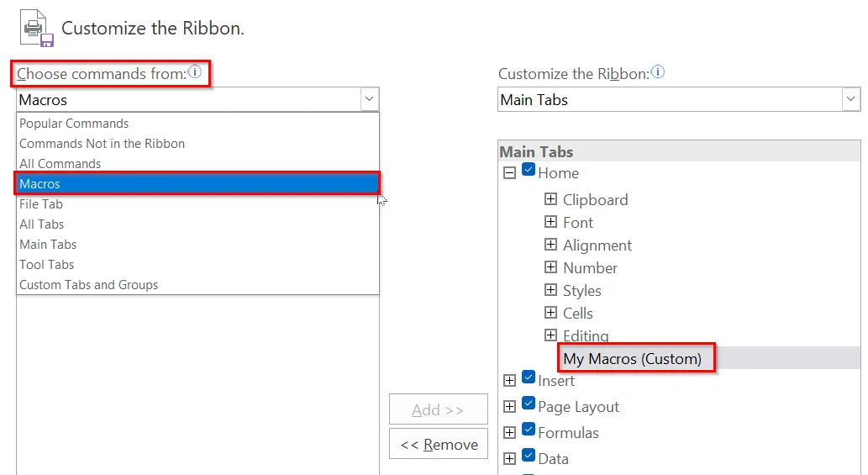Click the info icon beside Choose commands from
The image size is (868, 475).
[194, 71]
